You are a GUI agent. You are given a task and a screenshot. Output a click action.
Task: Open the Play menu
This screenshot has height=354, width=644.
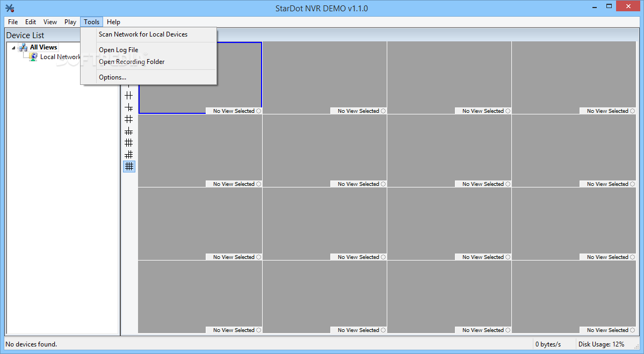(x=70, y=22)
